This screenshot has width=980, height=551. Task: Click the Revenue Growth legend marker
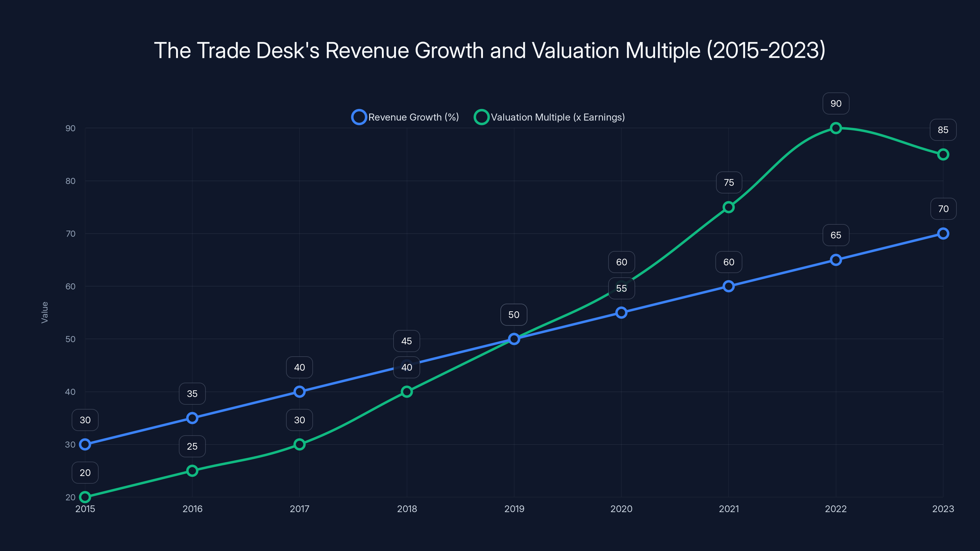pyautogui.click(x=359, y=117)
